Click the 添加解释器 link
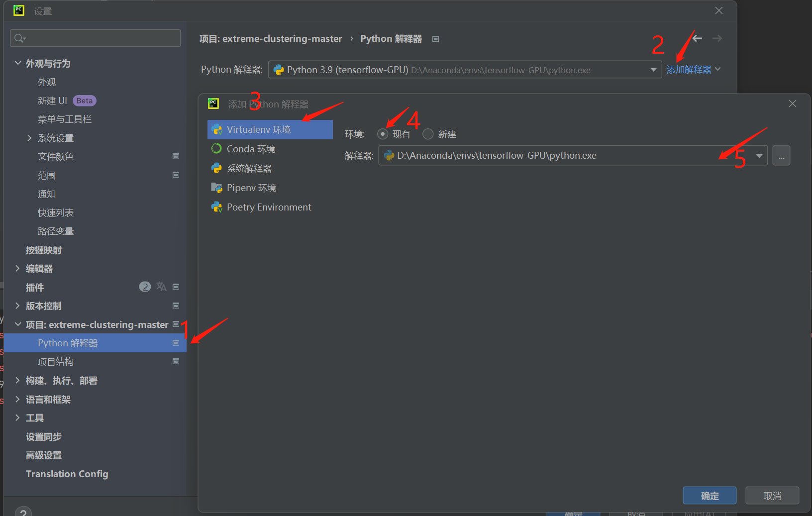 pos(689,70)
